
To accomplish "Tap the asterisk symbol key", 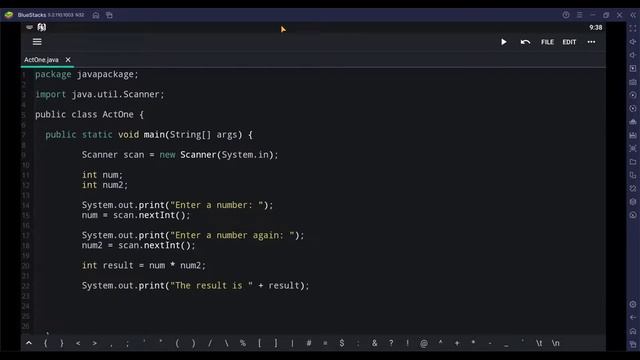I will click(x=473, y=342).
